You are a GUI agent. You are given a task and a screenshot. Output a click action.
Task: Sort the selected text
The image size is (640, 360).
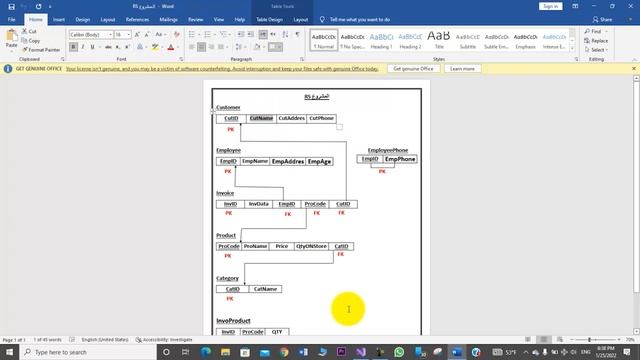coord(285,34)
